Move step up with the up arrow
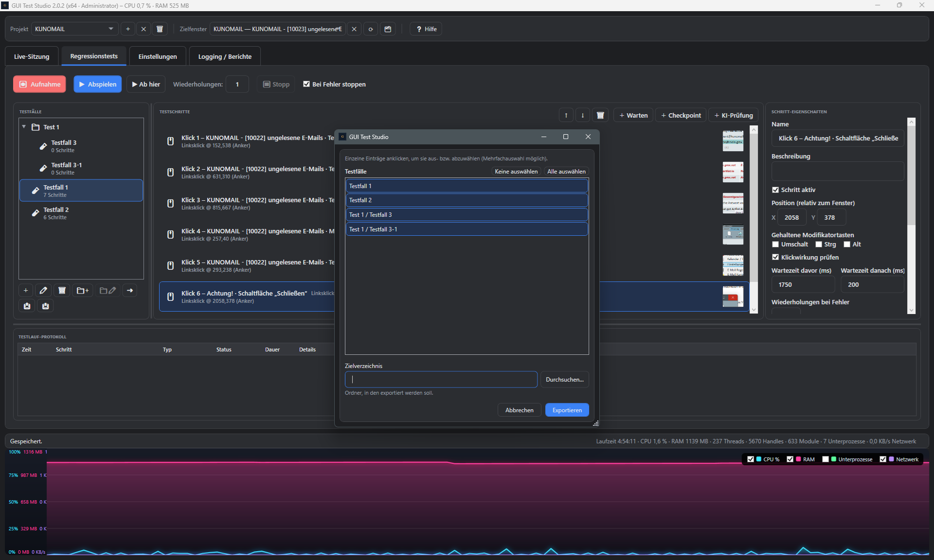 coord(566,116)
